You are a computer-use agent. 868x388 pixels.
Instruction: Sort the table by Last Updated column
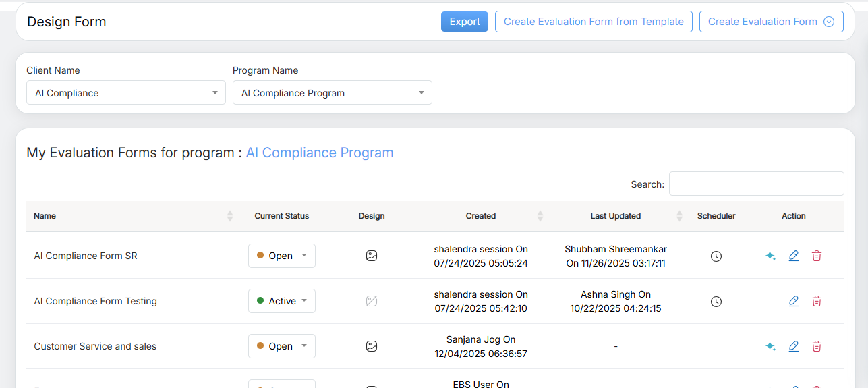click(616, 216)
